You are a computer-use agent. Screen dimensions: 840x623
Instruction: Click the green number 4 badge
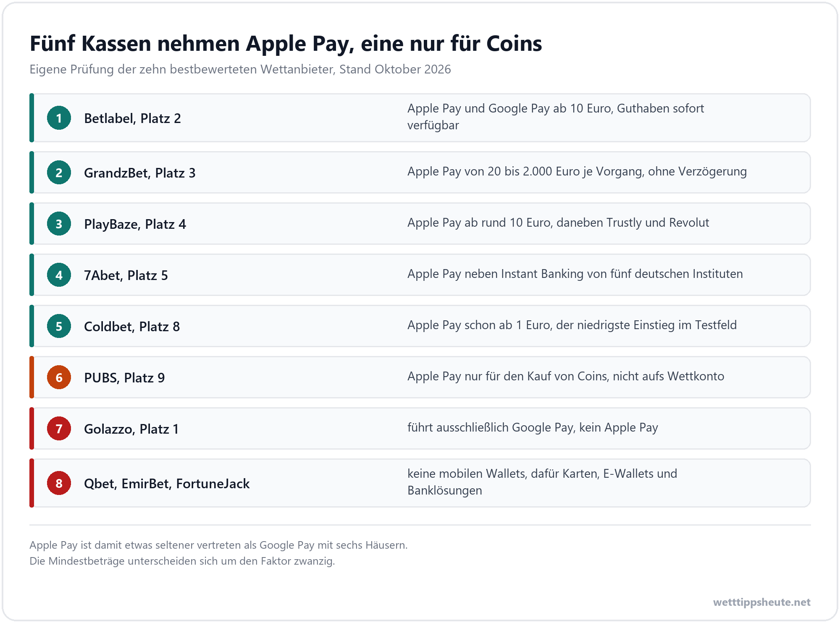(59, 275)
